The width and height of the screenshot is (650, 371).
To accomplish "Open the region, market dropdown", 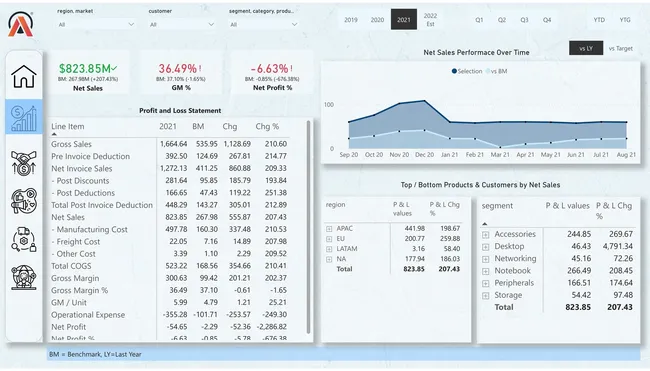I will click(96, 24).
